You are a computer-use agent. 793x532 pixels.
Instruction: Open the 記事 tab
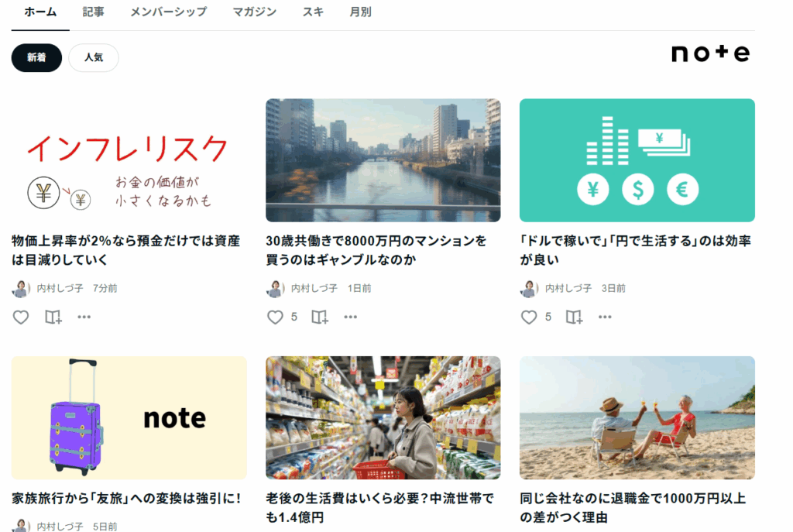click(x=93, y=12)
